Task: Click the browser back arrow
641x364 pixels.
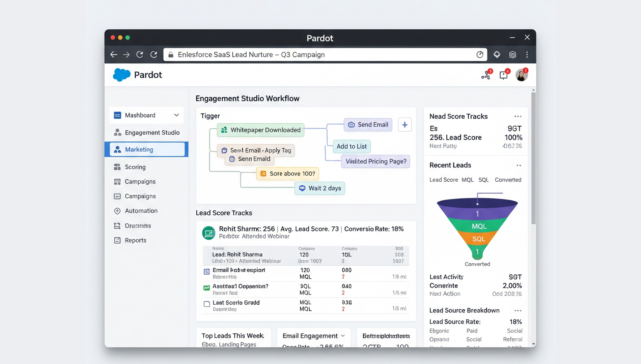Action: coord(114,55)
